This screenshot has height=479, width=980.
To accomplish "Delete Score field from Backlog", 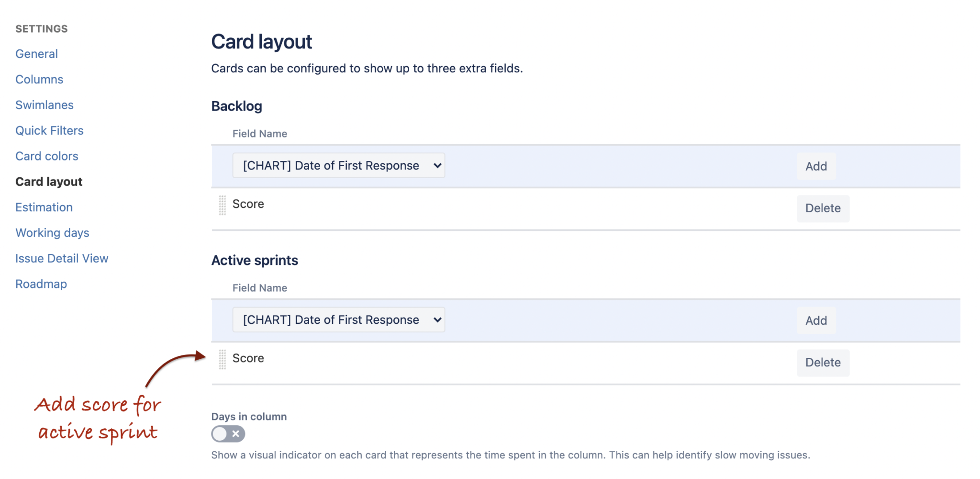I will (823, 208).
